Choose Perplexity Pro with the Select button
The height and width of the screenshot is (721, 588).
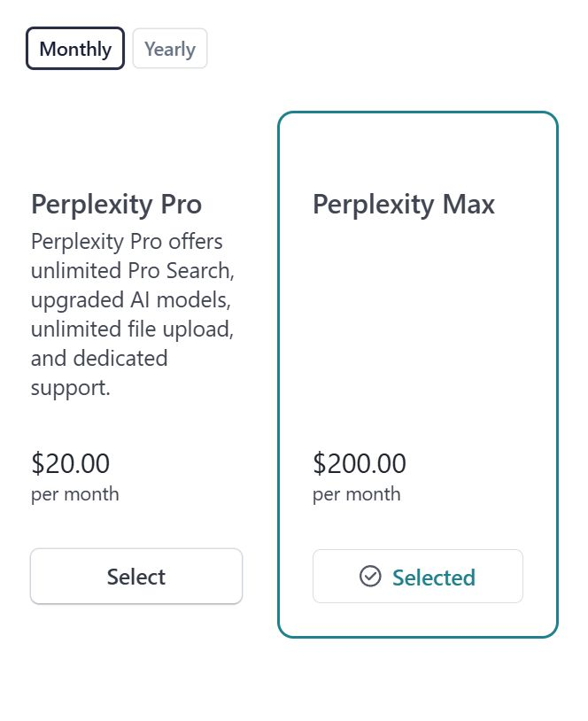(x=136, y=576)
